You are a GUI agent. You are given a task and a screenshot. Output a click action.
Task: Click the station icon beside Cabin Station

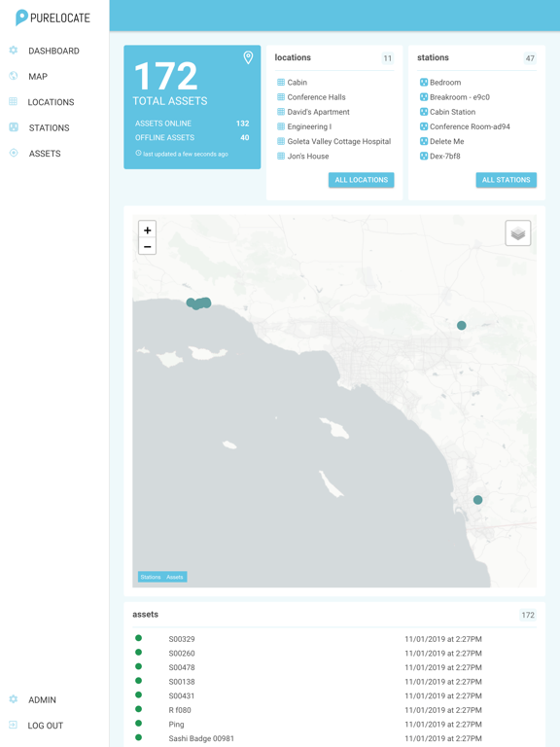[x=423, y=112]
